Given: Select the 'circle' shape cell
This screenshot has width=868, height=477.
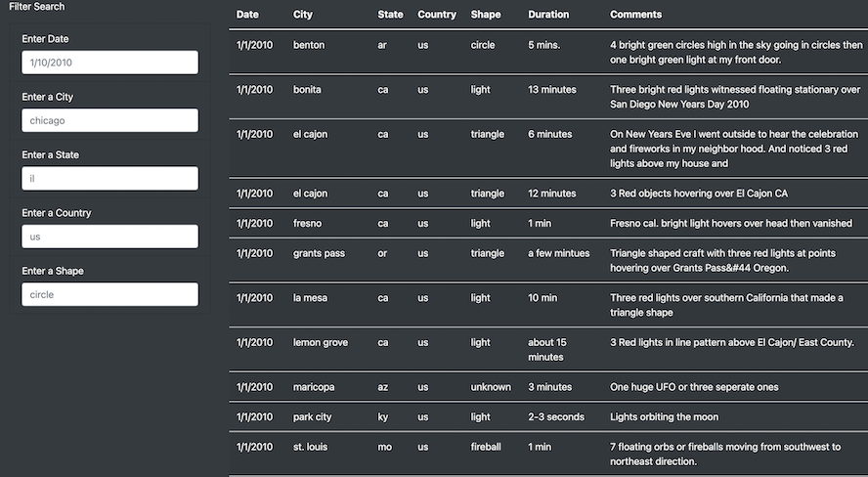Looking at the screenshot, I should click(x=483, y=45).
